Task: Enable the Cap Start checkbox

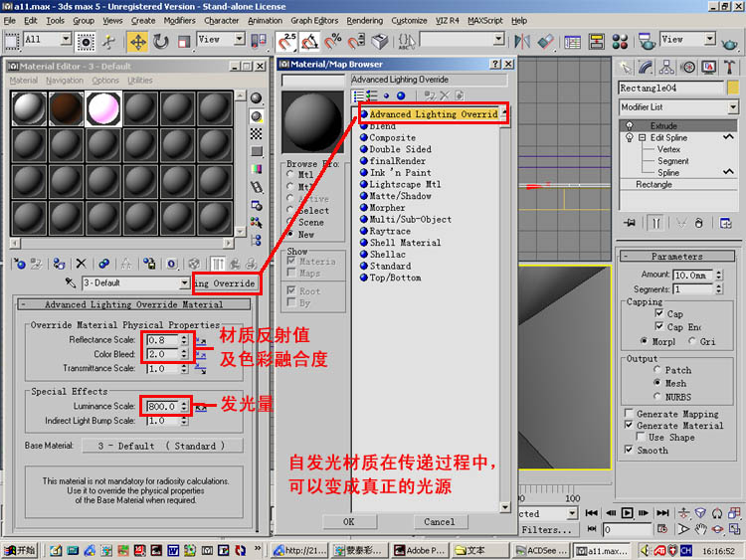Action: point(658,313)
